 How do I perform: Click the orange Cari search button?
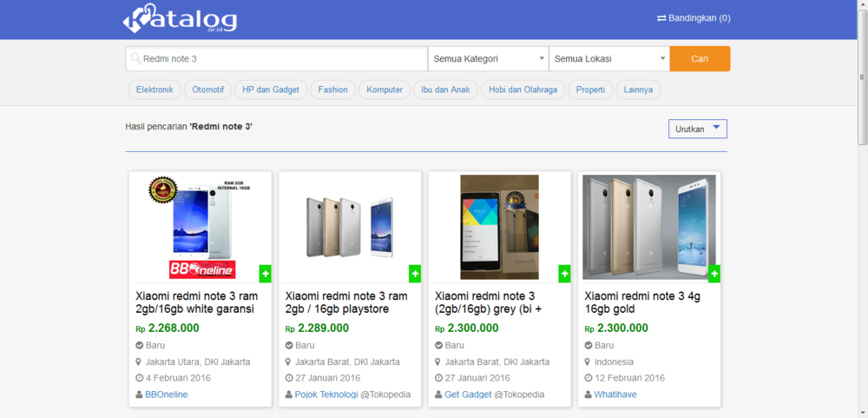(x=700, y=59)
